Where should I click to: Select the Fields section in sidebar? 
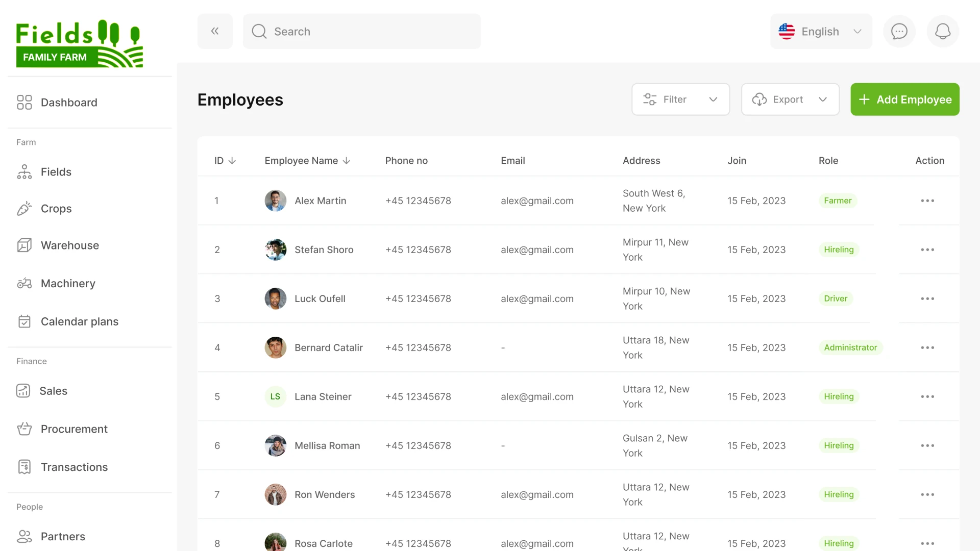[x=56, y=172]
